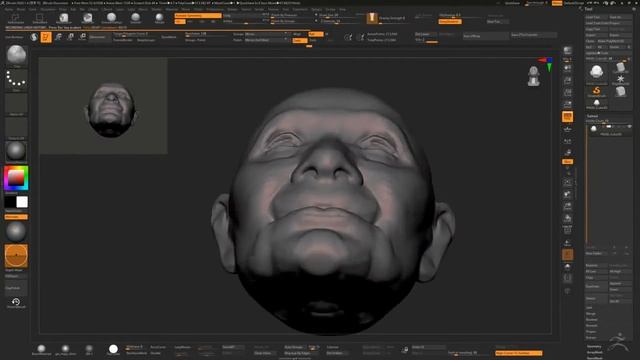Image resolution: width=640 pixels, height=360 pixels.
Task: Toggle the orange Menus button
Action: click(x=557, y=3)
